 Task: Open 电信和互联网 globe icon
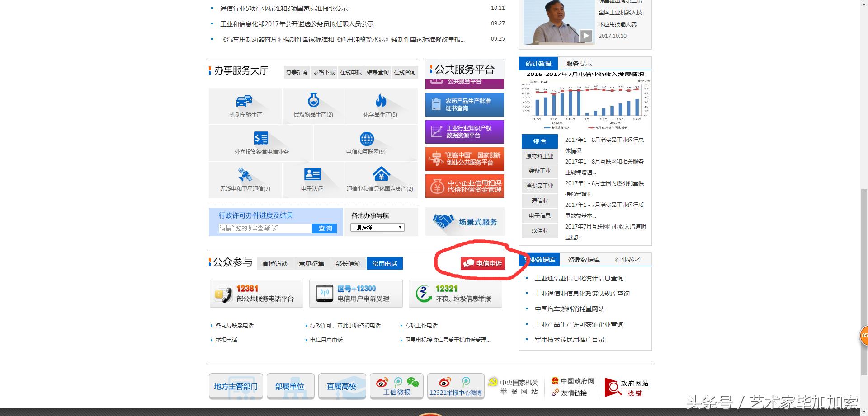point(366,139)
